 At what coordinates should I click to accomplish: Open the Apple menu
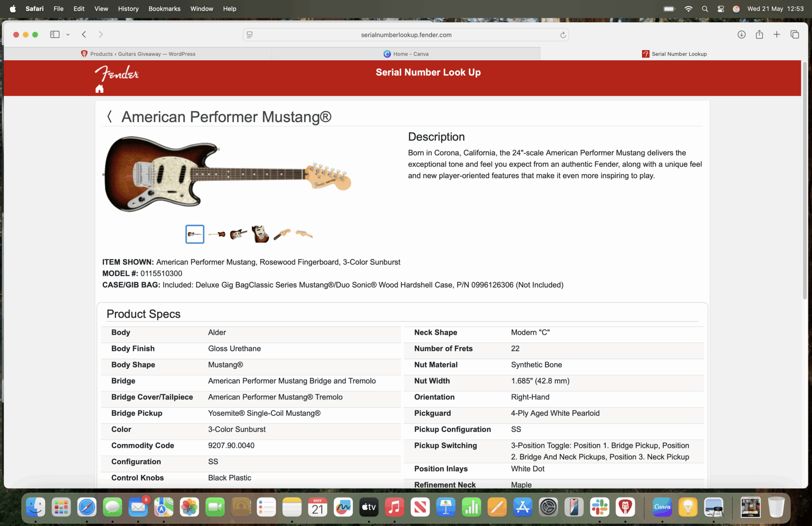tap(13, 9)
